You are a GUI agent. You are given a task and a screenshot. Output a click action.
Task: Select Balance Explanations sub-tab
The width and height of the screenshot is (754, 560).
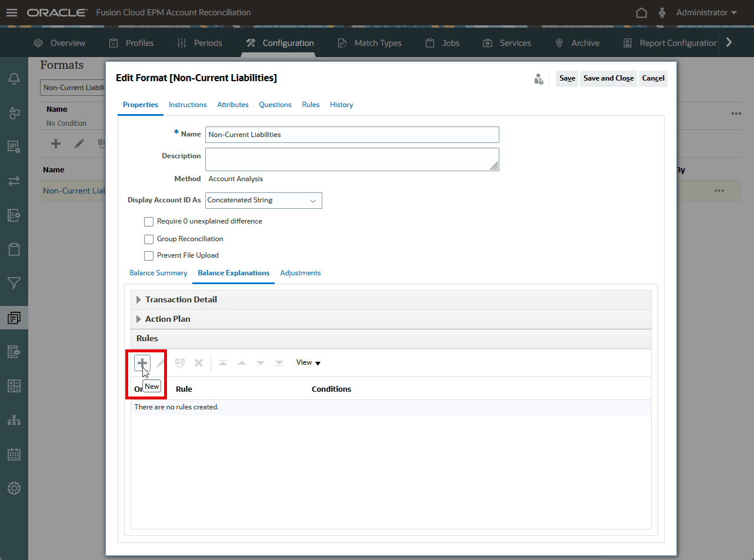(233, 273)
